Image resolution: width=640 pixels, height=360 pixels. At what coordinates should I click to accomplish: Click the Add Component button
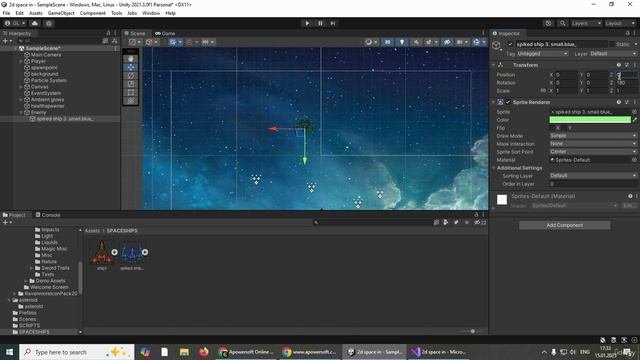click(x=565, y=225)
